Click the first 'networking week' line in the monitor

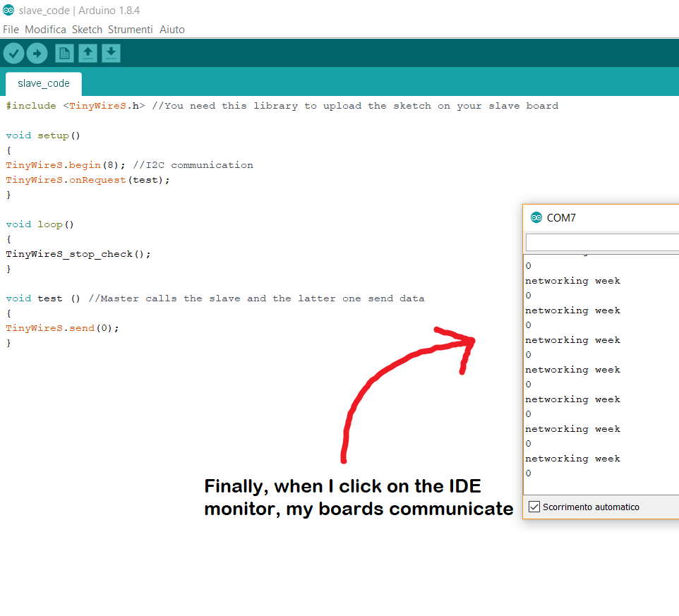tap(572, 281)
